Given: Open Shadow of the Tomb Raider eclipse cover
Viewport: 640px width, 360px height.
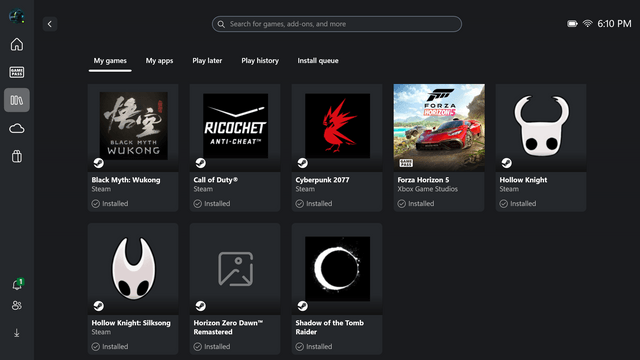Looking at the screenshot, I should pos(338,269).
